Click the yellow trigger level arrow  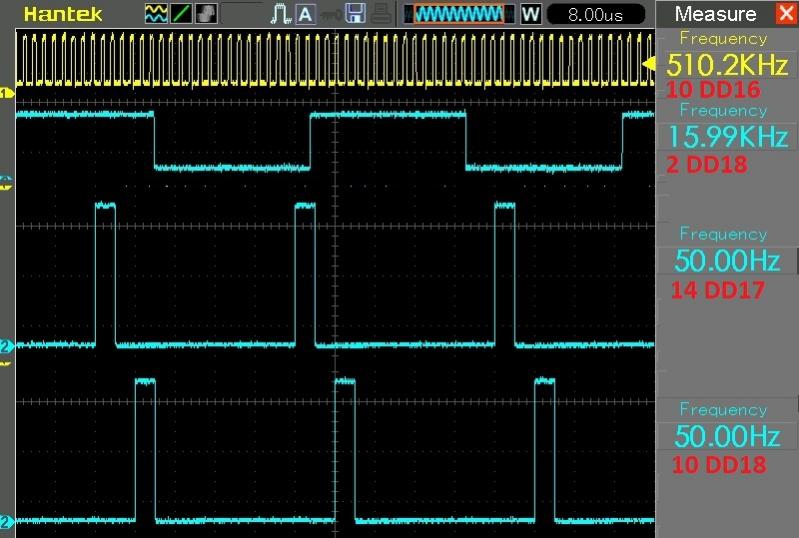(x=648, y=65)
